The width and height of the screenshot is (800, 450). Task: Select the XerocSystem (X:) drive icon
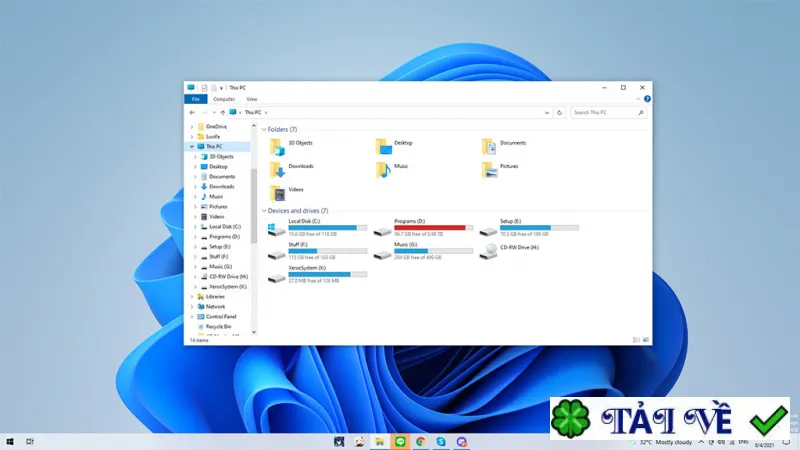coord(277,278)
